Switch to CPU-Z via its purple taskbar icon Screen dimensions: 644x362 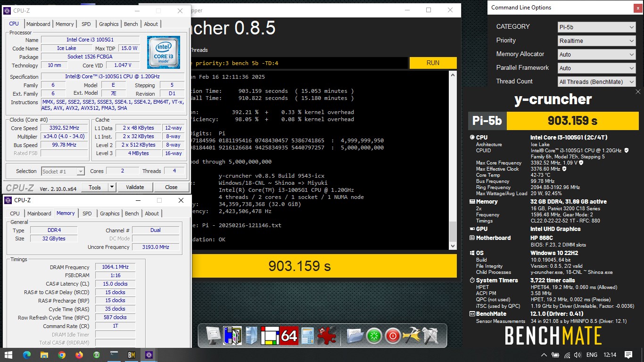149,354
